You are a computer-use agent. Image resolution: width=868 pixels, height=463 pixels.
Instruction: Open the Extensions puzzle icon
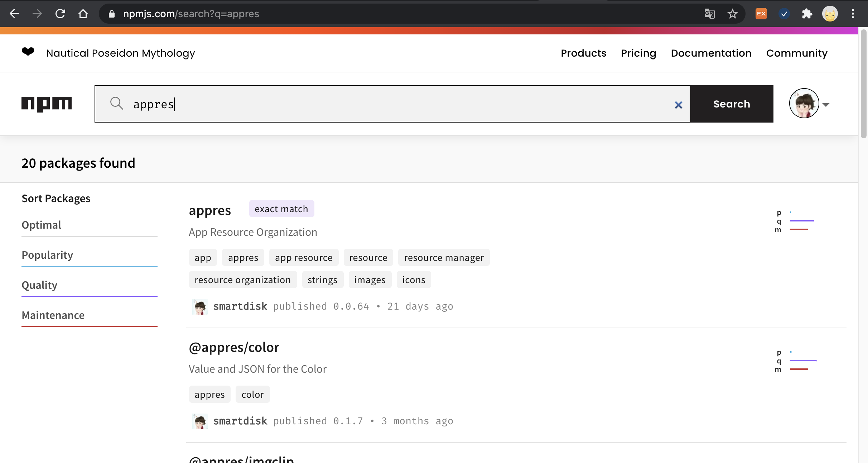(807, 14)
